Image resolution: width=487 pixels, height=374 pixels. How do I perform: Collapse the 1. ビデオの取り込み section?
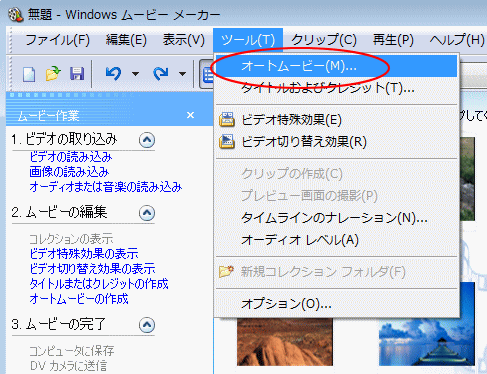(x=147, y=140)
